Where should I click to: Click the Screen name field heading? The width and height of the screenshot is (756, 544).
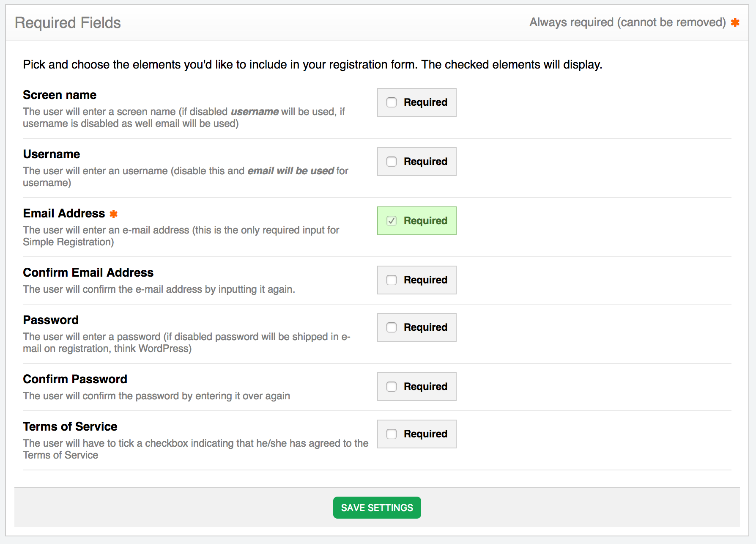(x=60, y=95)
